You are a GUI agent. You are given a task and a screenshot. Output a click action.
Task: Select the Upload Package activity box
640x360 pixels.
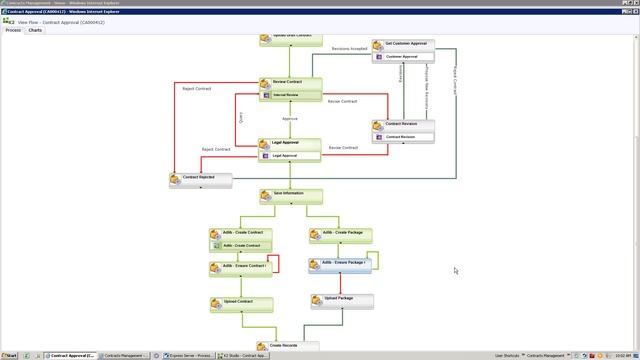[x=342, y=302]
